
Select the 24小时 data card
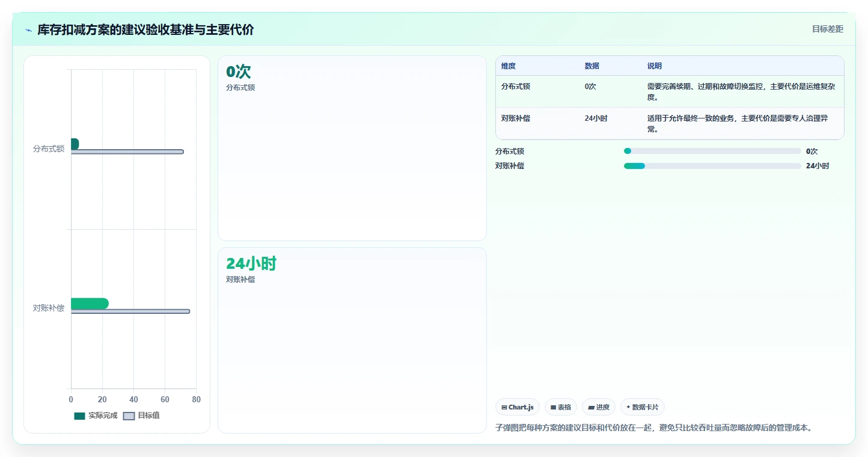pos(352,340)
